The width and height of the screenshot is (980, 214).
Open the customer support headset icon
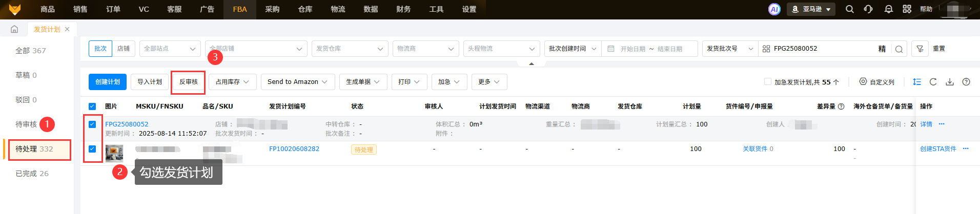[868, 9]
